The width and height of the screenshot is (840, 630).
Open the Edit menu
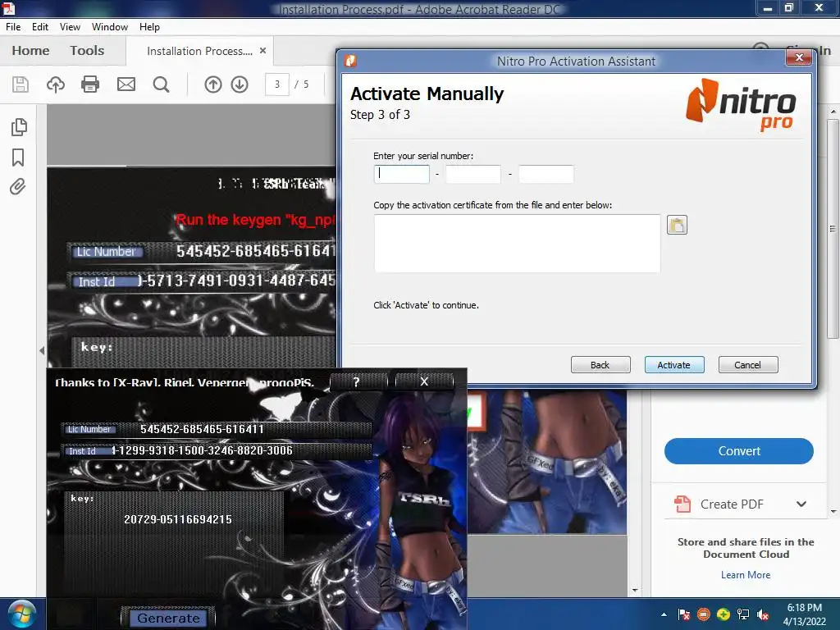[40, 27]
